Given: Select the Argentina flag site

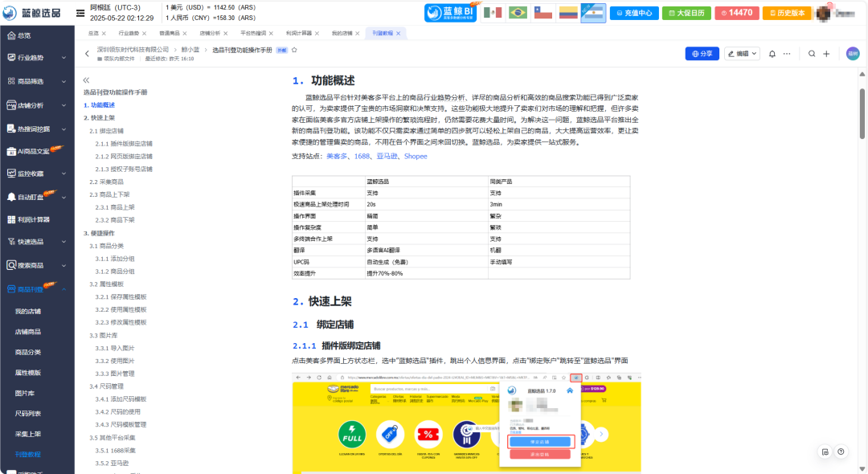Looking at the screenshot, I should [593, 13].
